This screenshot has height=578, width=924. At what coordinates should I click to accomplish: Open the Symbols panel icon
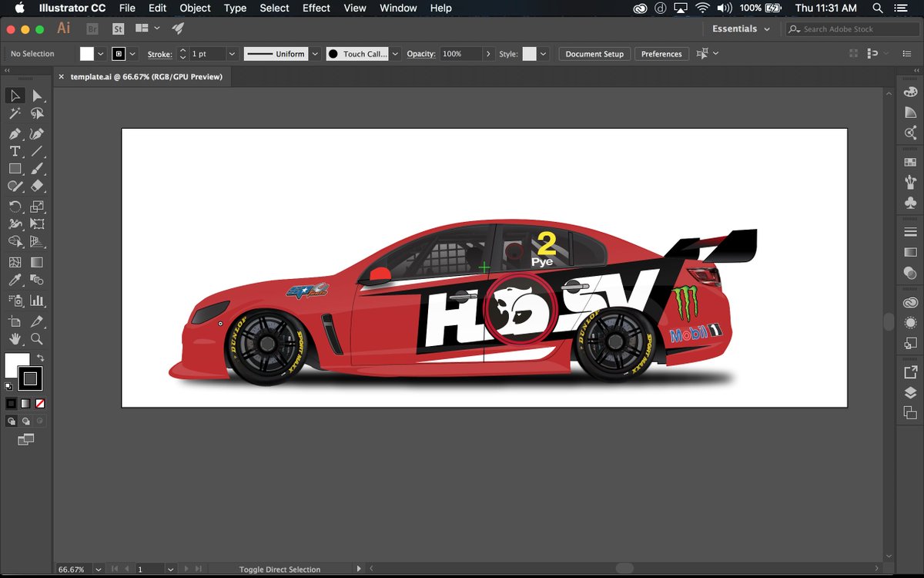[x=910, y=203]
